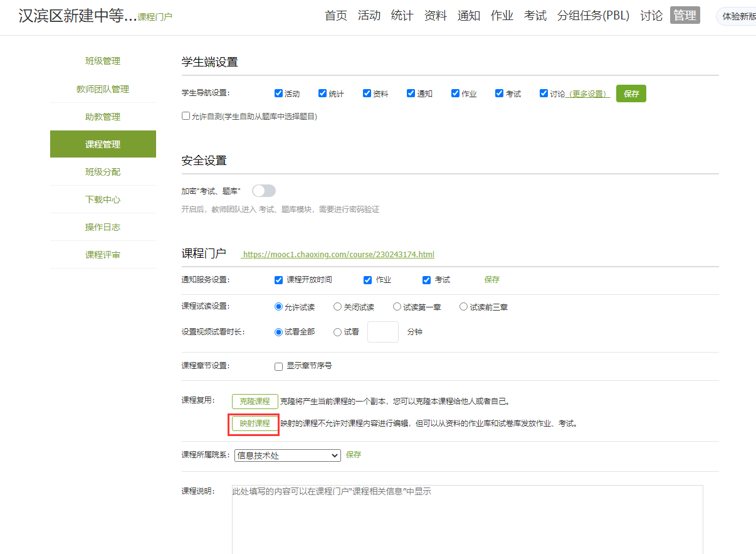Viewport: 756px width, 554px height.
Task: Uncheck 通知 in student navigation settings
Action: [411, 93]
